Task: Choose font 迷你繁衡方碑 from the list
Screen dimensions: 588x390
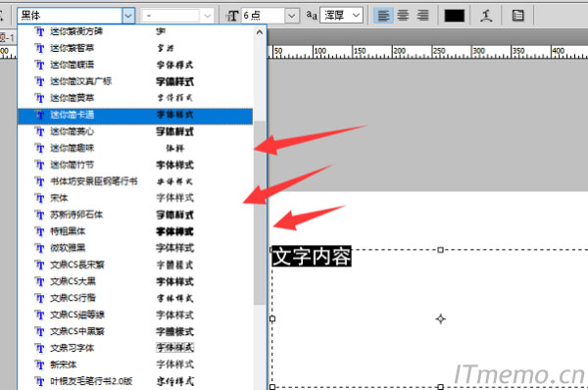Action: pos(135,31)
